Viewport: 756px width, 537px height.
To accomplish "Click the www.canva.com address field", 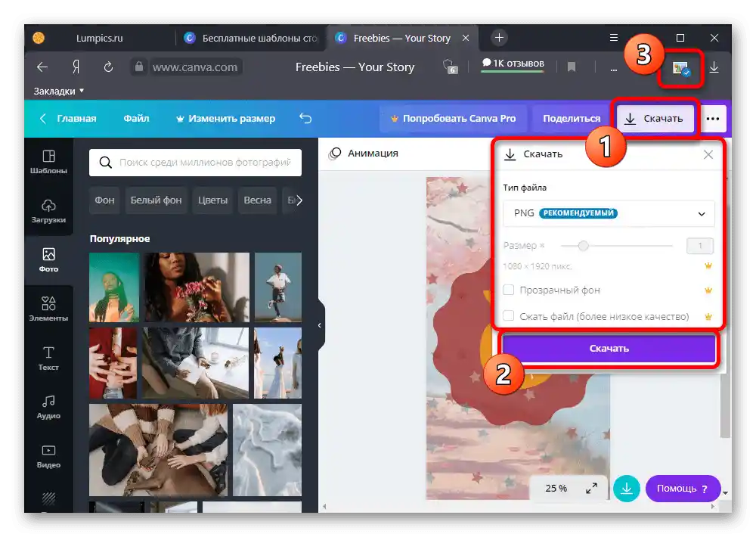I will [195, 67].
